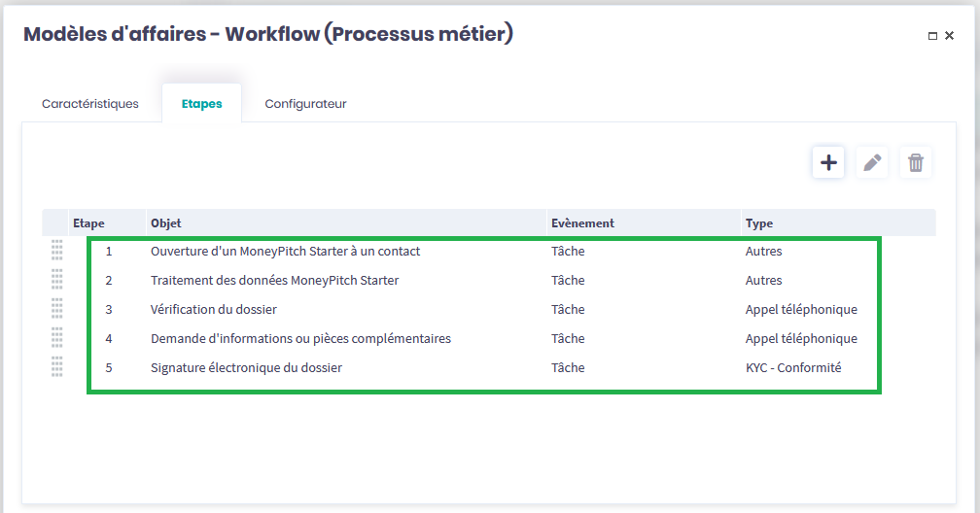Switch to the Caractéristiques tab
This screenshot has width=980, height=513.
pos(90,104)
